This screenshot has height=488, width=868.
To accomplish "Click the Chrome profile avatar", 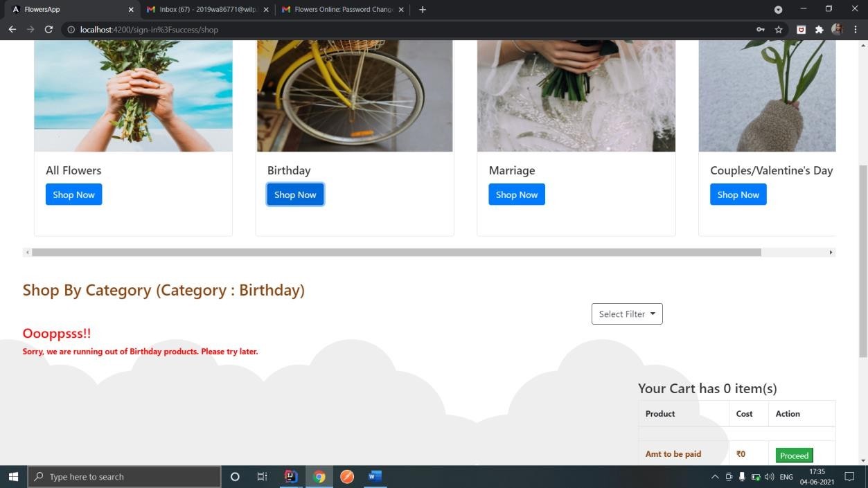I will (837, 29).
